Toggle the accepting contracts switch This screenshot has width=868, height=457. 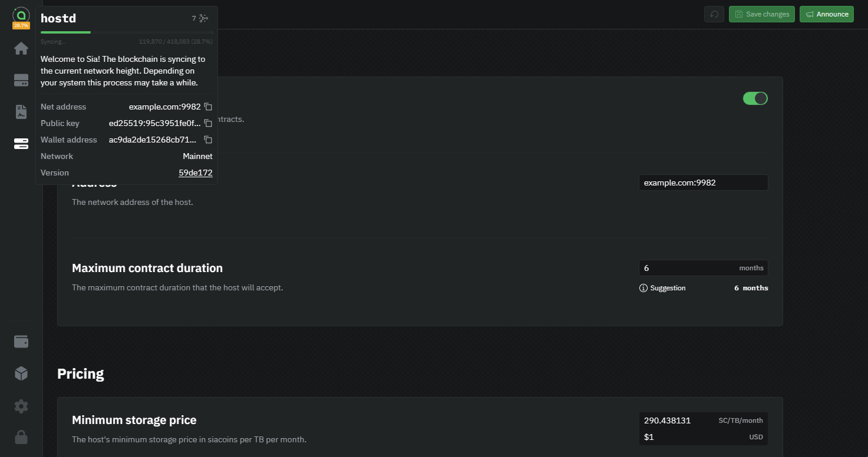(755, 98)
